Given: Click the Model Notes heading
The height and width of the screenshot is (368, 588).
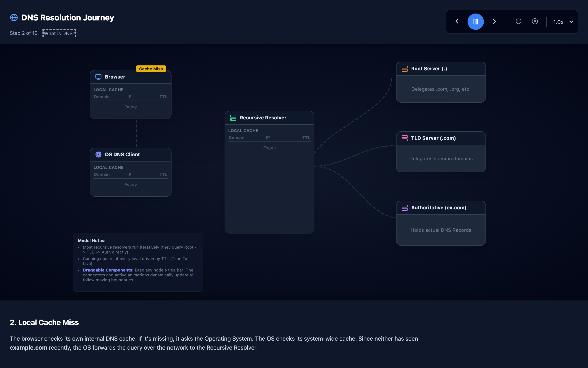Looking at the screenshot, I should click(92, 241).
